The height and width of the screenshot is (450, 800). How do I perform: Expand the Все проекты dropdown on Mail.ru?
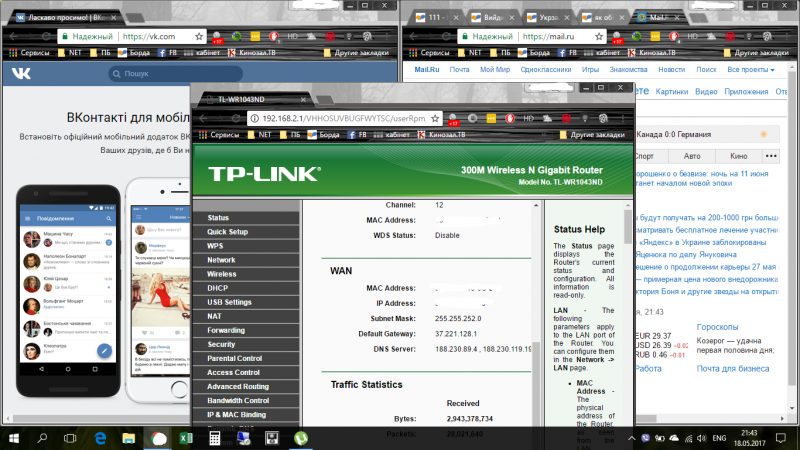[751, 70]
